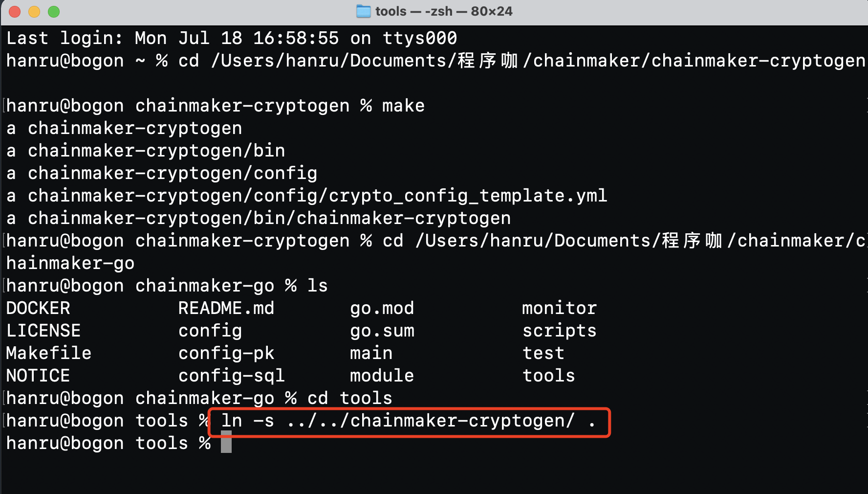Screen dimensions: 868x494
Task: Click the folder proxy icon in title bar
Action: click(363, 11)
